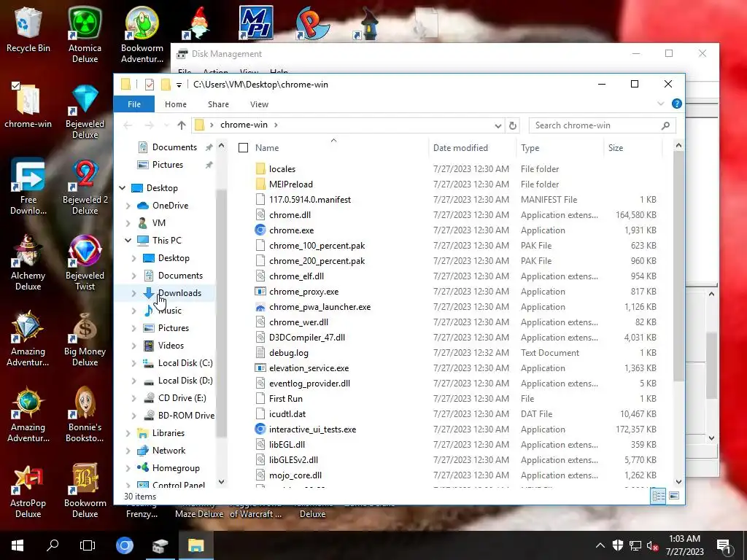This screenshot has height=560, width=747.
Task: Select the Bookworm Deluxe desktop icon
Action: tap(85, 489)
